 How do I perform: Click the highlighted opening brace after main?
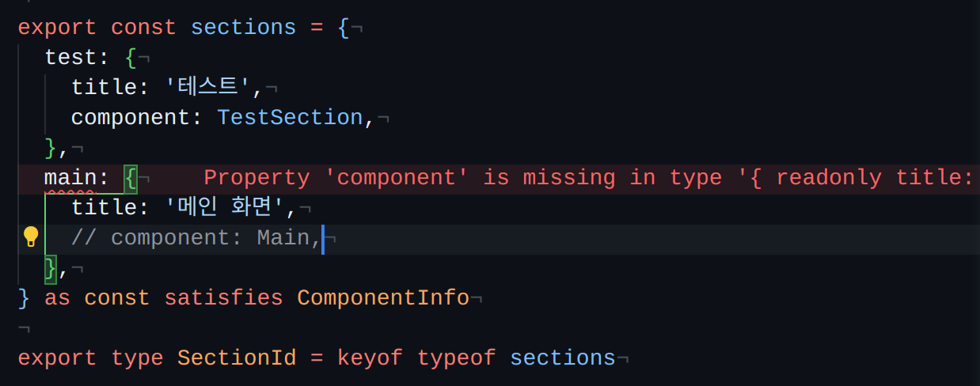click(131, 178)
